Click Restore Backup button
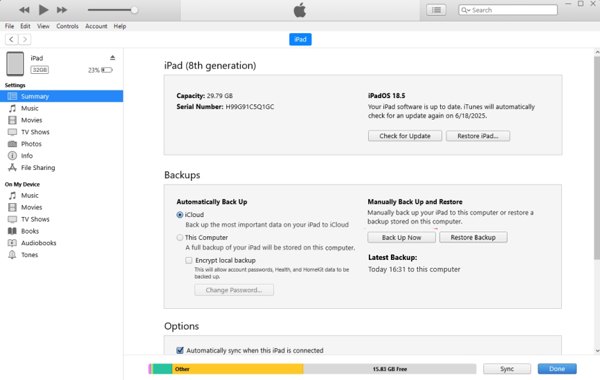 (x=473, y=237)
